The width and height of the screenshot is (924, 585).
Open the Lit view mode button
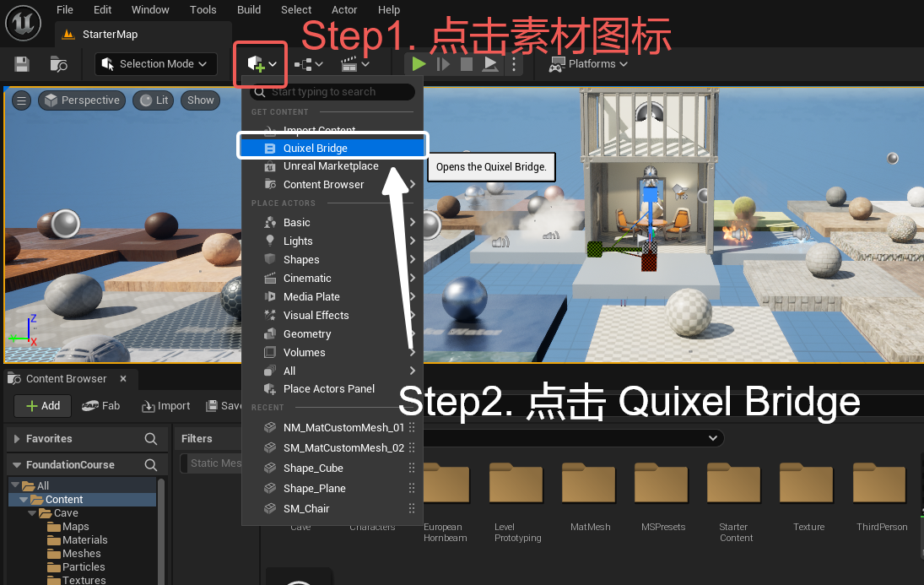154,100
